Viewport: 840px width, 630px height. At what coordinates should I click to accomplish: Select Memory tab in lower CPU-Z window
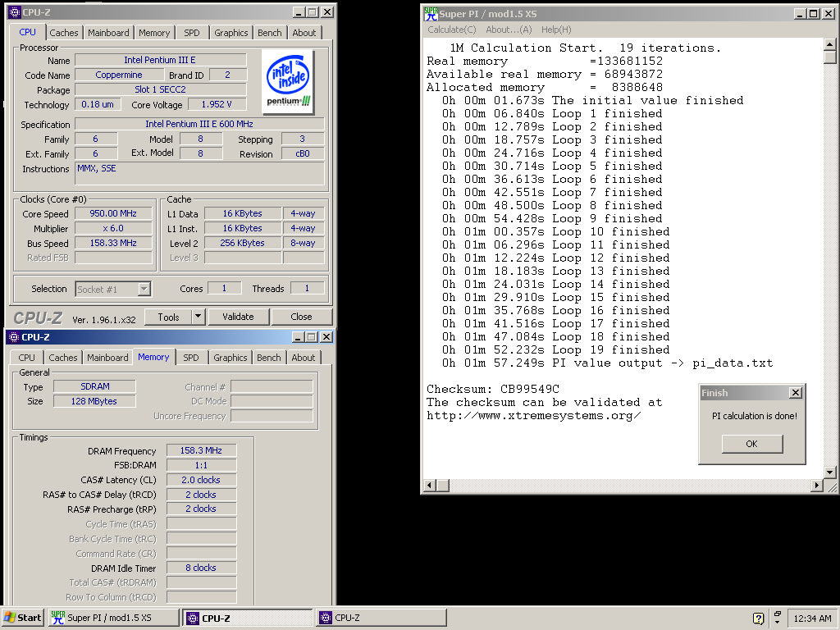tap(153, 357)
